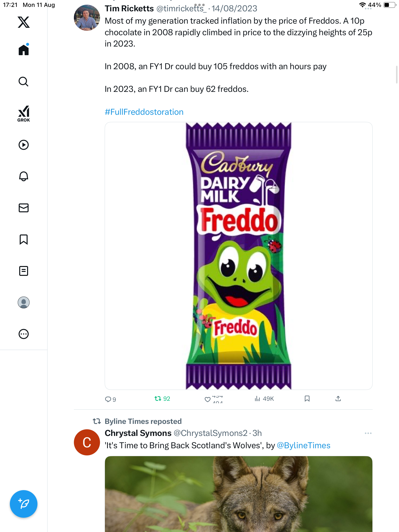Open Messages envelope icon
399x532 pixels.
(24, 208)
